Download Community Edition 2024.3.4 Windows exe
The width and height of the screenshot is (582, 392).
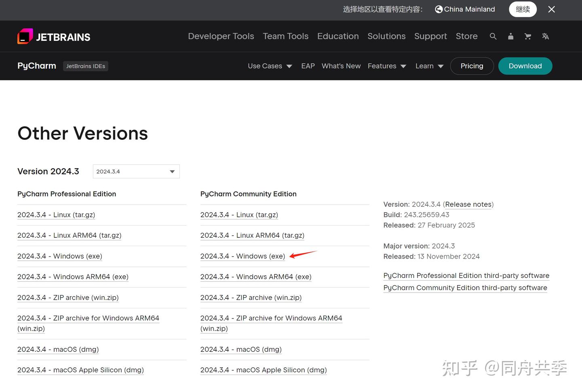click(242, 256)
